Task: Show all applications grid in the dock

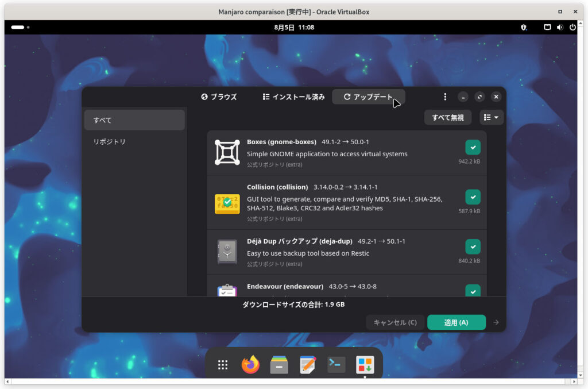Action: 223,365
